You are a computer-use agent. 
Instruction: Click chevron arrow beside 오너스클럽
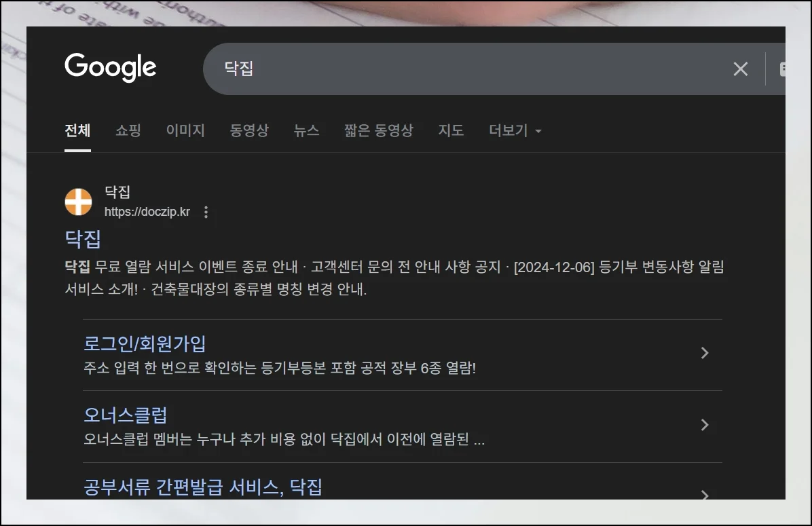(705, 425)
